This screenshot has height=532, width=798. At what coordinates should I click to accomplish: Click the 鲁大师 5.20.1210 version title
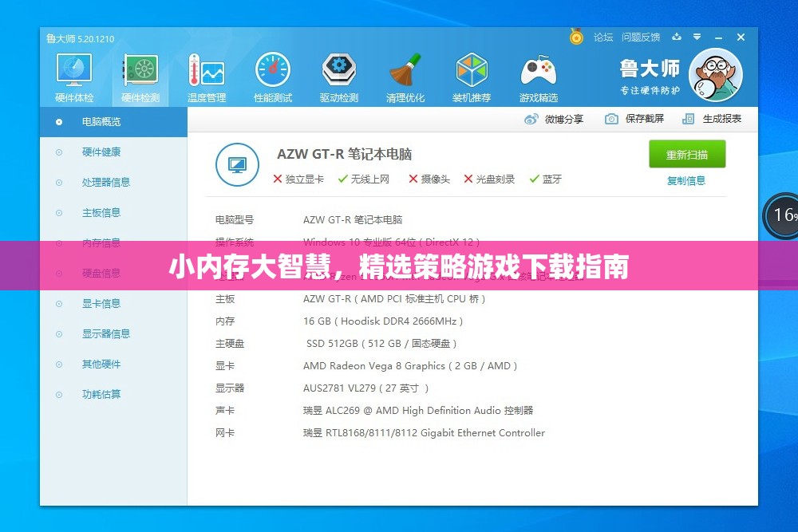pos(81,38)
